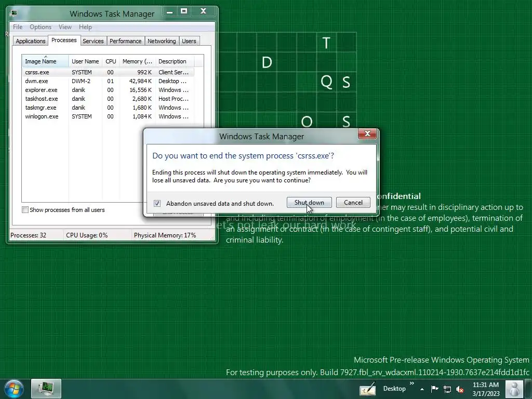
Task: Click the network tray icon
Action: point(447,389)
